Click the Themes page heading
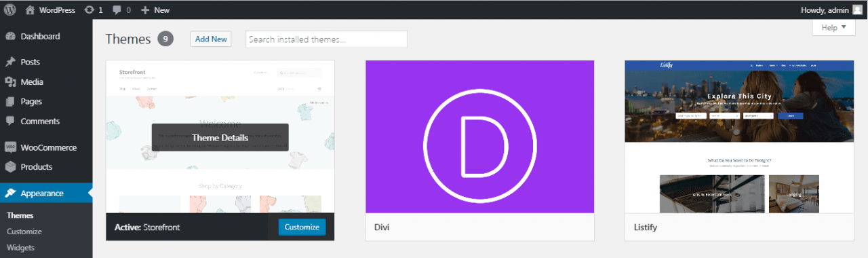 (128, 39)
